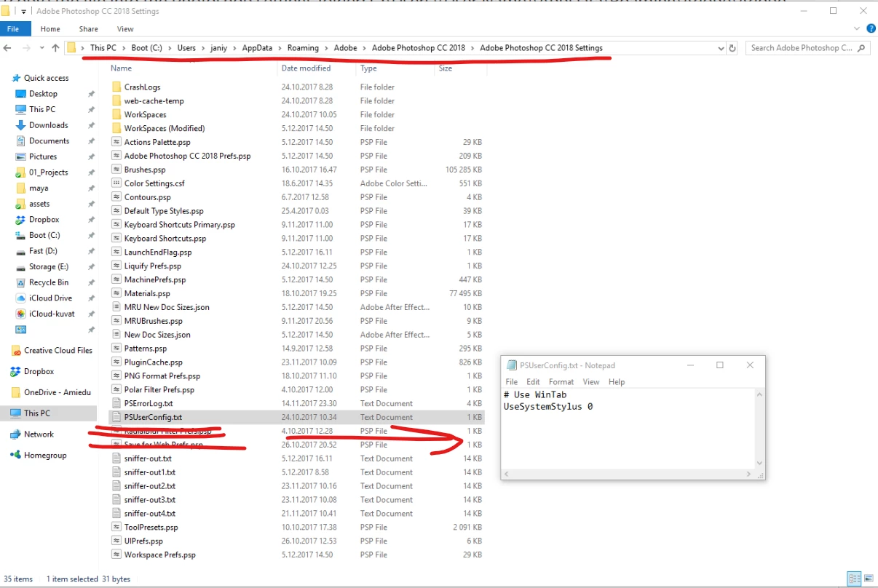Click Users in the address breadcrumb
The height and width of the screenshot is (588, 878).
[186, 48]
